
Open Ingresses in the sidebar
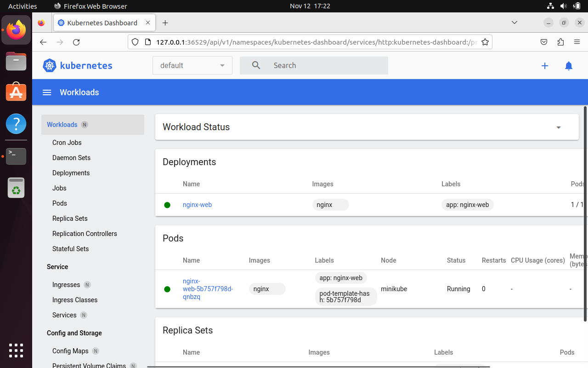pyautogui.click(x=66, y=285)
